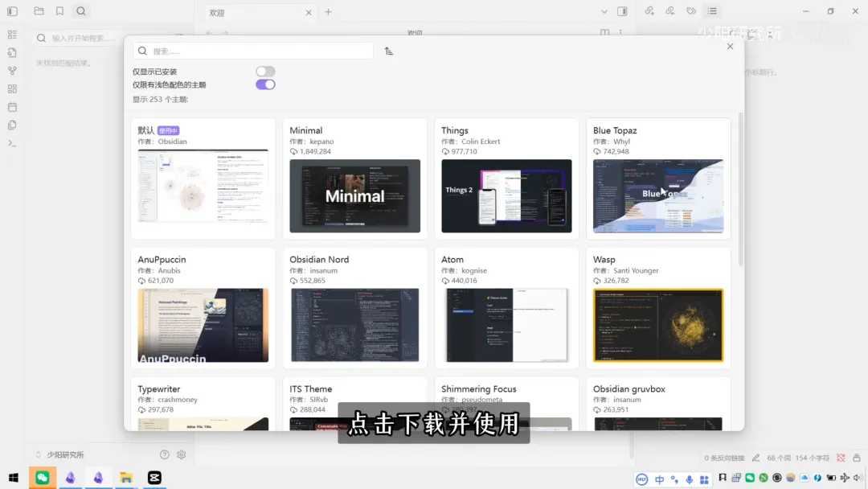Open the Blue Topaz theme preview
The width and height of the screenshot is (868, 489).
658,195
